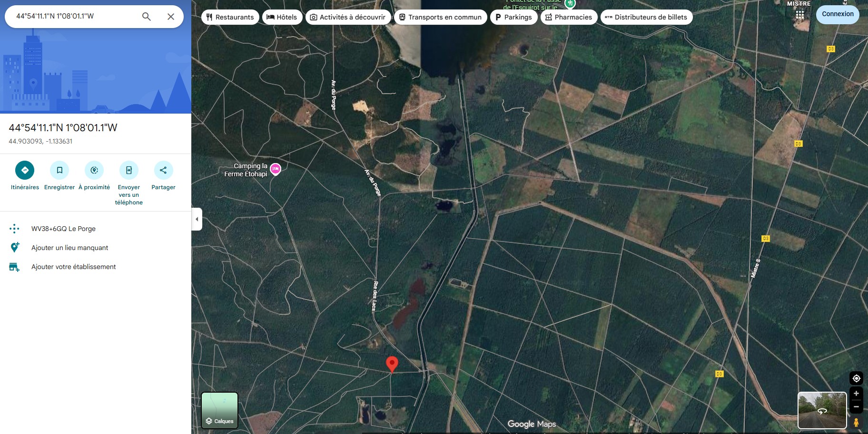This screenshot has height=434, width=868.
Task: Send location to phone icon
Action: pos(129,170)
